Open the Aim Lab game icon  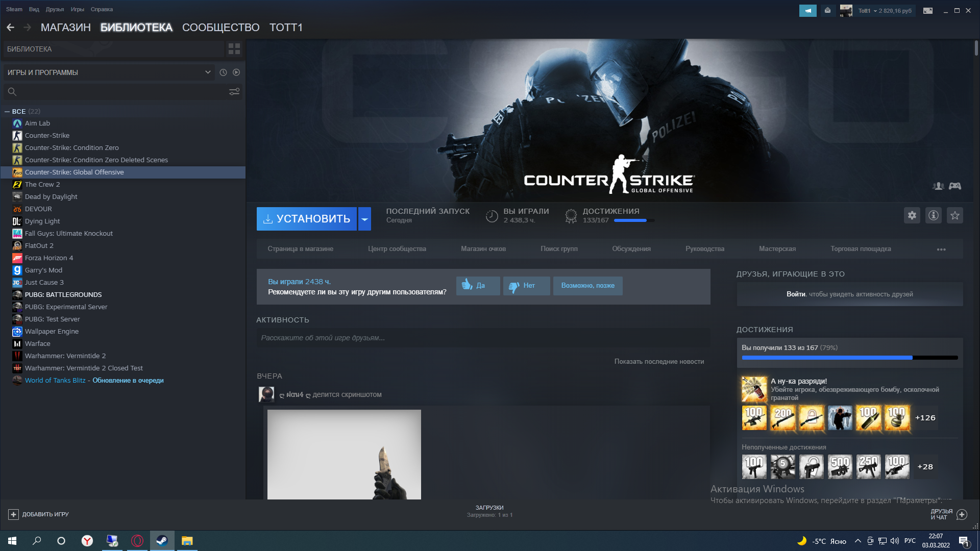pos(17,123)
